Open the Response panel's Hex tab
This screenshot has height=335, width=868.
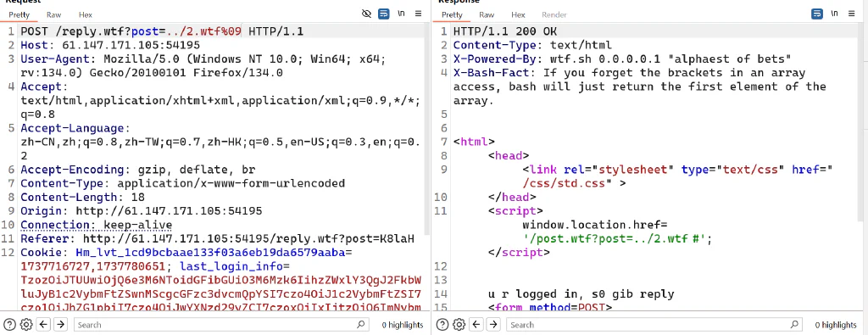518,15
